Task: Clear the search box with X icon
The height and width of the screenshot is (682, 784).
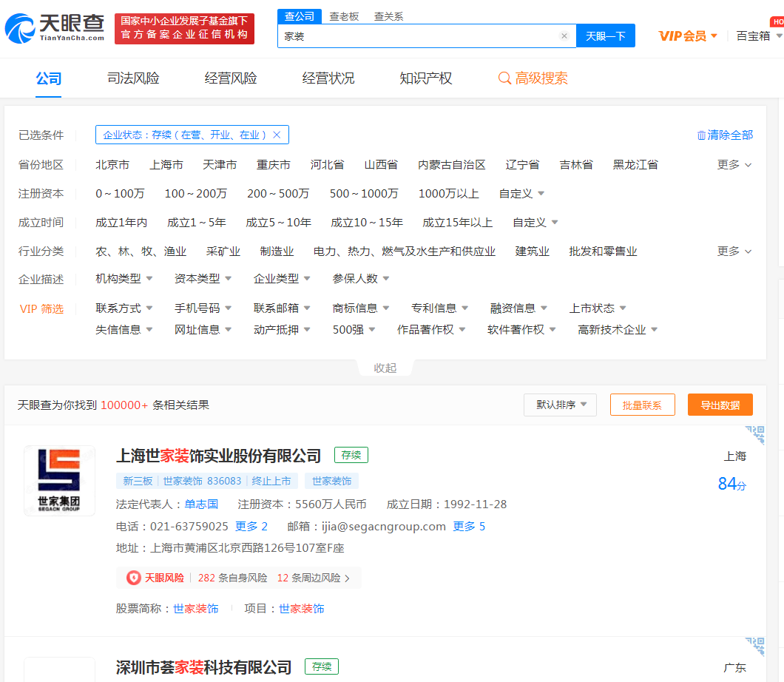Action: (x=564, y=36)
